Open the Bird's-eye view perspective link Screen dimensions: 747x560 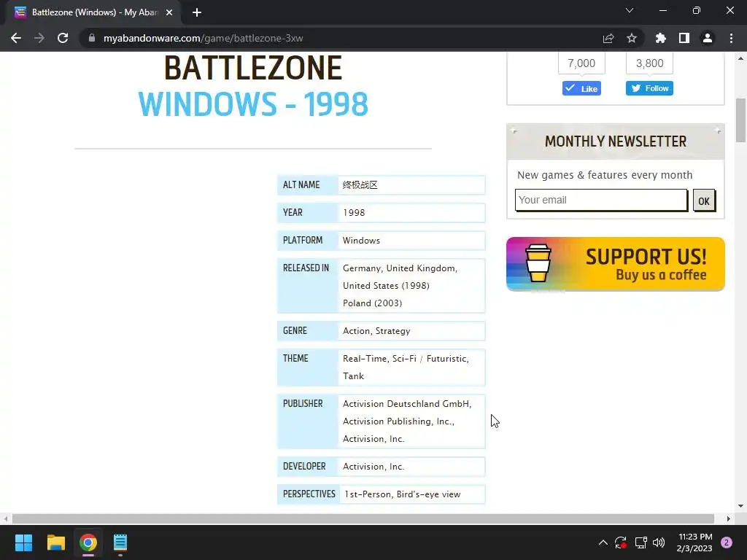pyautogui.click(x=429, y=494)
